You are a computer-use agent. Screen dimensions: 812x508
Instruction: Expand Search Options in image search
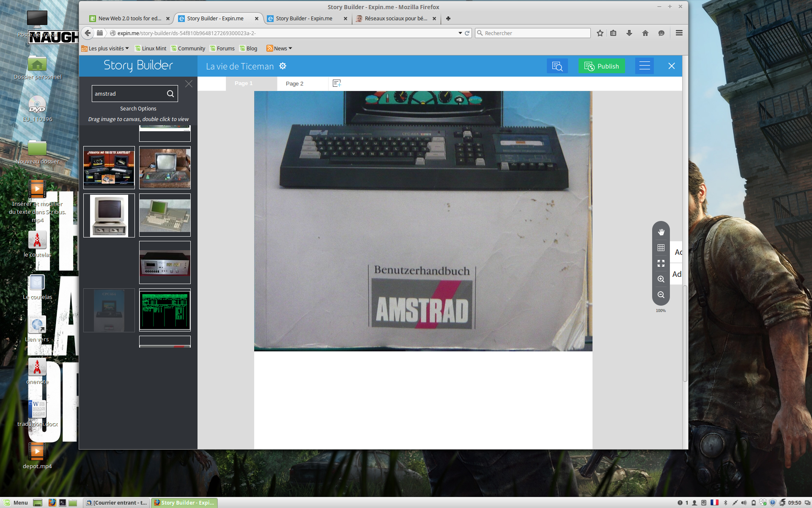[138, 108]
